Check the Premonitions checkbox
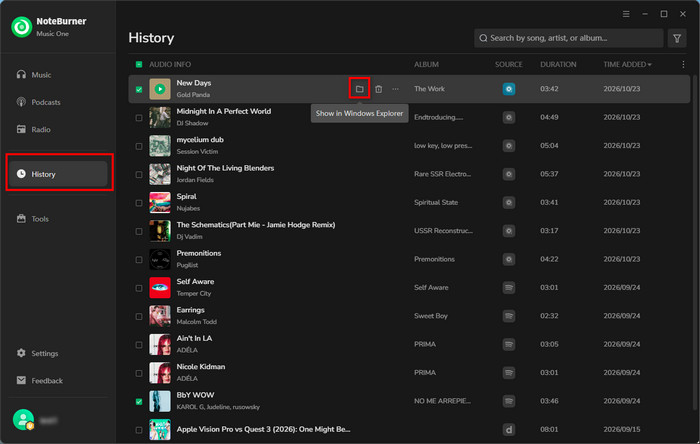Image resolution: width=700 pixels, height=444 pixels. coord(139,260)
